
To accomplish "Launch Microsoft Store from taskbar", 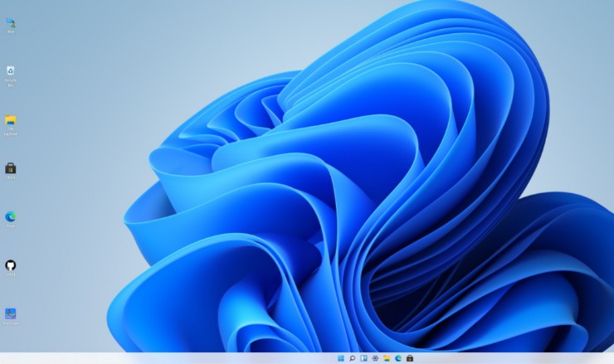I will (410, 358).
